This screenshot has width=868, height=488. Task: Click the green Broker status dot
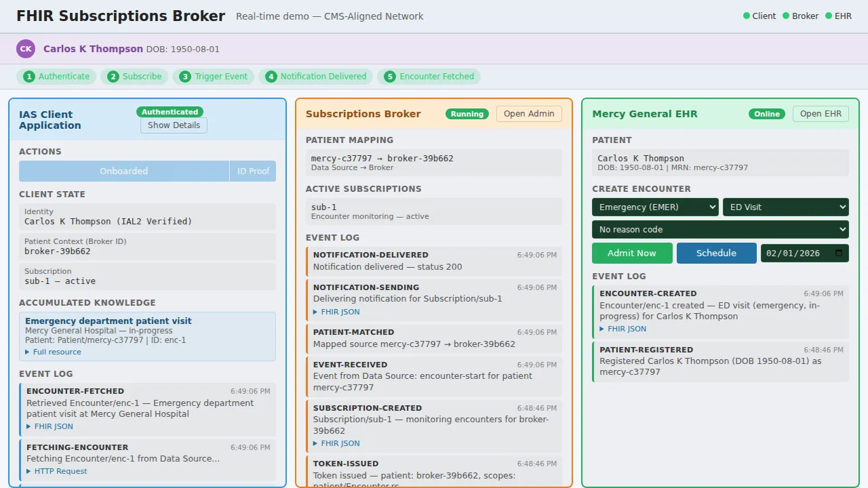786,16
